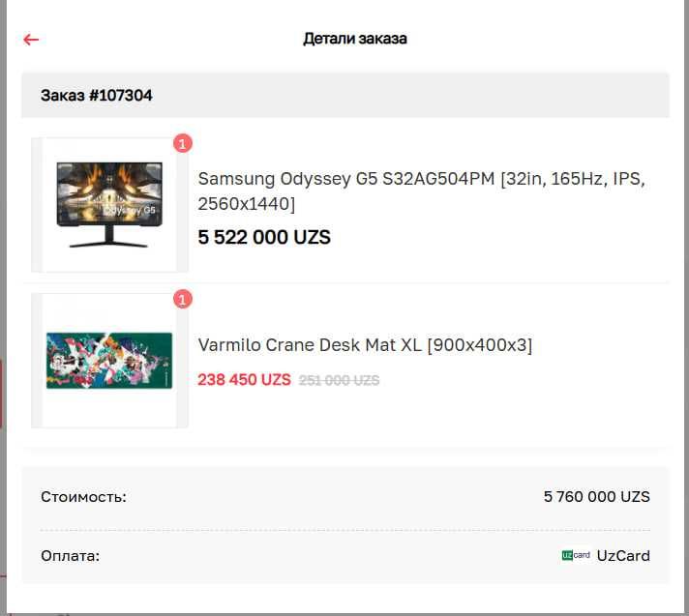Open Samsung Odyssey G5 S32AG504PM product title
This screenshot has width=689, height=616.
coord(421,191)
